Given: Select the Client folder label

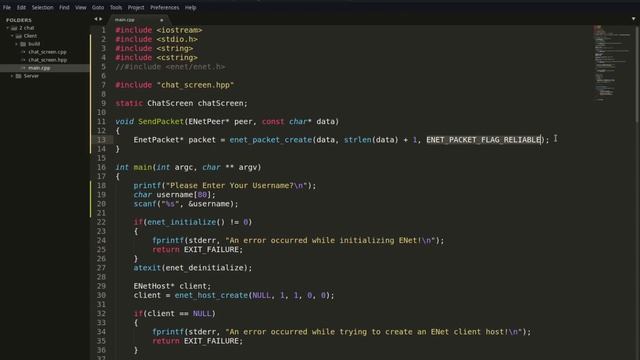Looking at the screenshot, I should click(x=30, y=36).
